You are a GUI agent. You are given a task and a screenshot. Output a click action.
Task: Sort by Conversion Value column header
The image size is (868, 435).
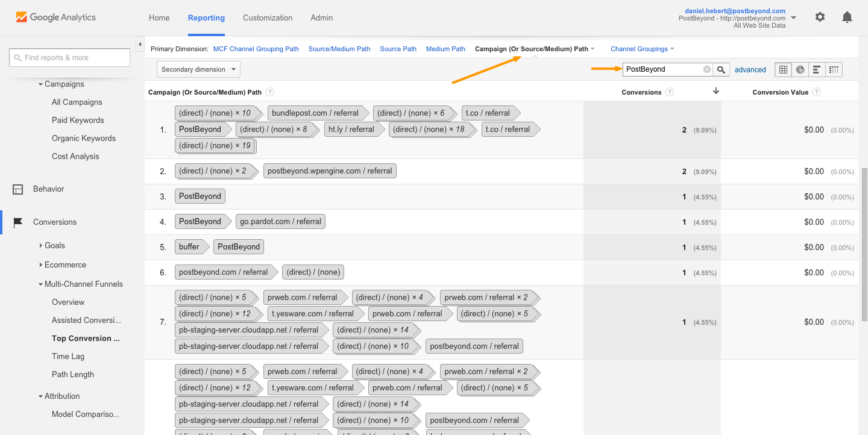[781, 92]
